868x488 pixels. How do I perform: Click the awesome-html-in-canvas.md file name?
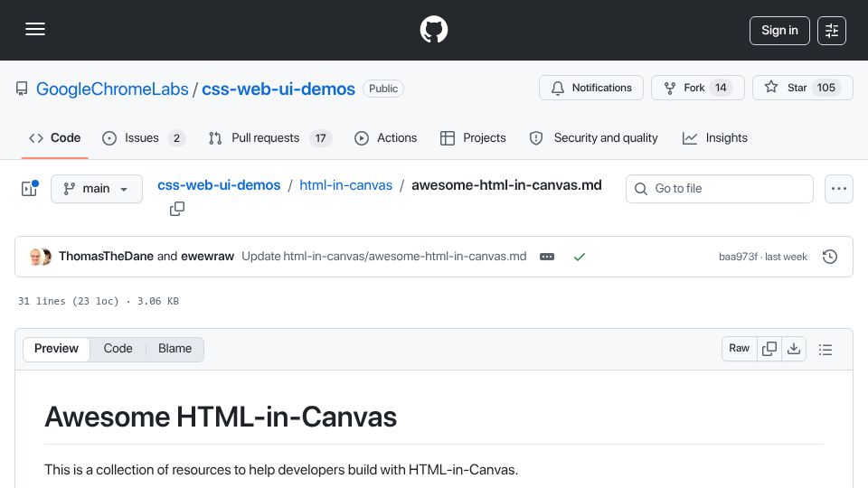(x=506, y=184)
